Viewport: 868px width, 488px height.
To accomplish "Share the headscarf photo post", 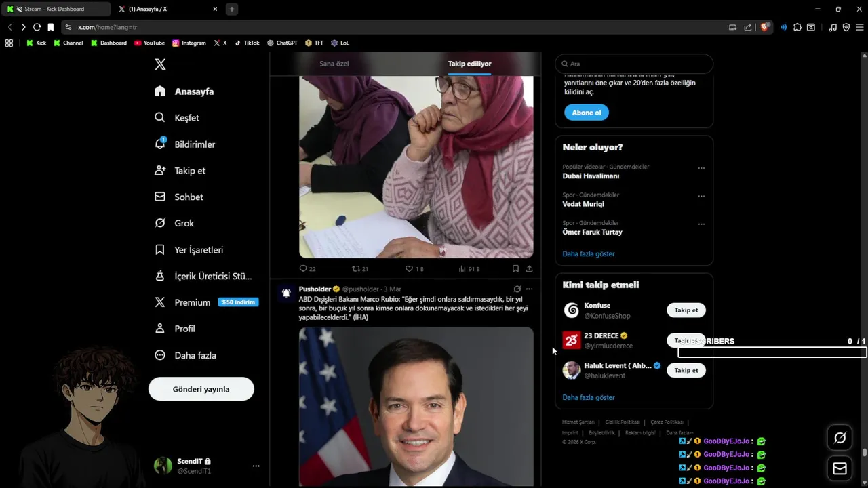I will (x=529, y=269).
